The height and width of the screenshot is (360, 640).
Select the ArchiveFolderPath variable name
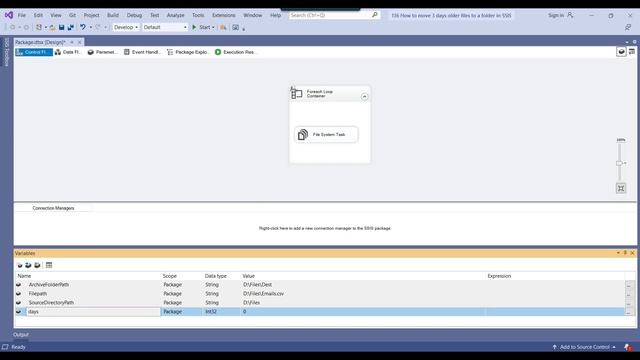tap(49, 284)
